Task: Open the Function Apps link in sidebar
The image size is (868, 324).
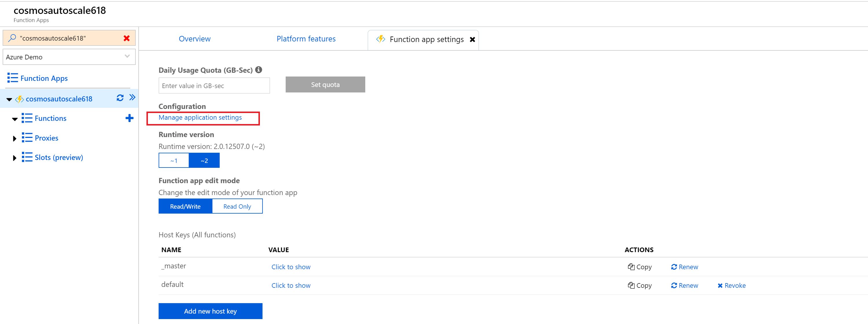Action: 44,78
